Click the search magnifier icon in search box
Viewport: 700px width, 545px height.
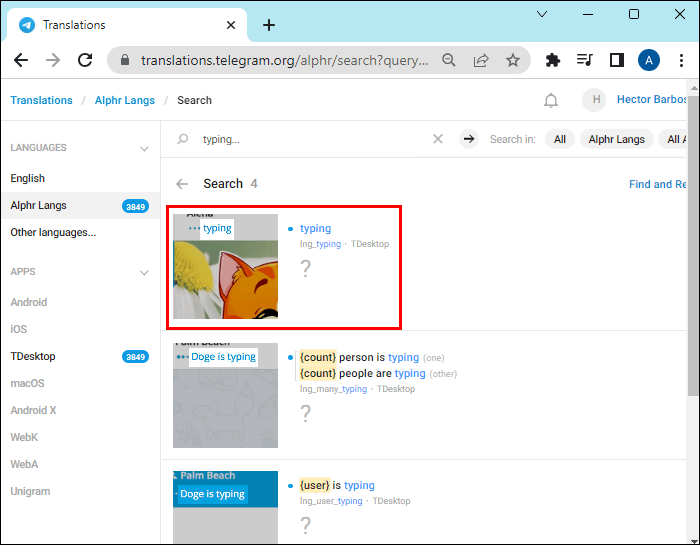[x=183, y=139]
